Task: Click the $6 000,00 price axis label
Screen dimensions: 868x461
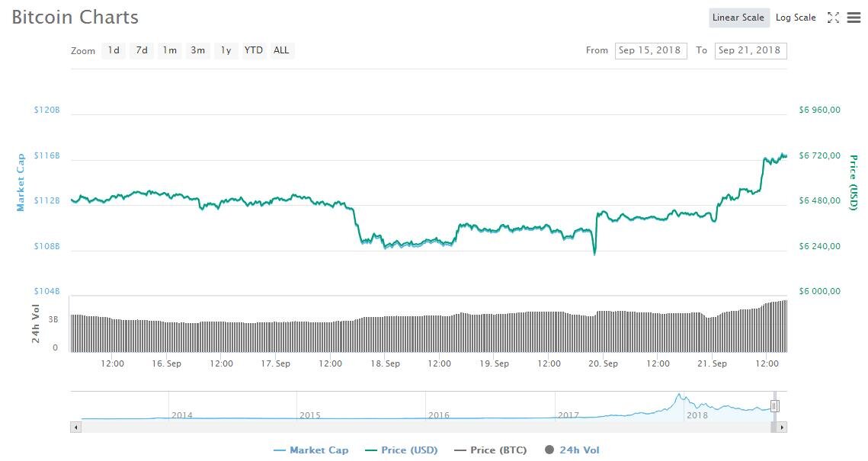Action: (x=819, y=291)
